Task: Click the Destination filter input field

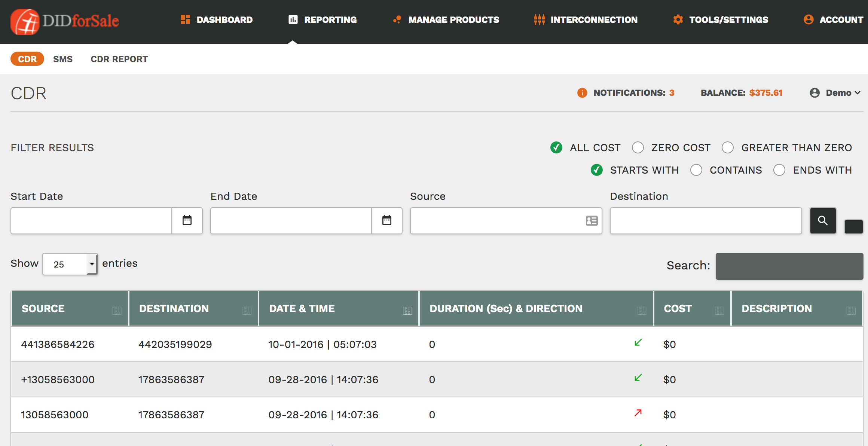Action: click(x=706, y=221)
